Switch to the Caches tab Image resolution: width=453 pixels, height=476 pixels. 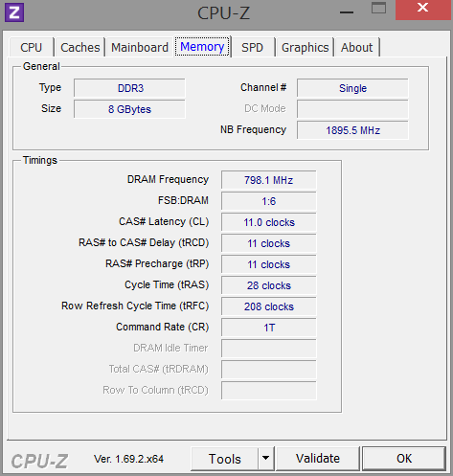[x=80, y=47]
